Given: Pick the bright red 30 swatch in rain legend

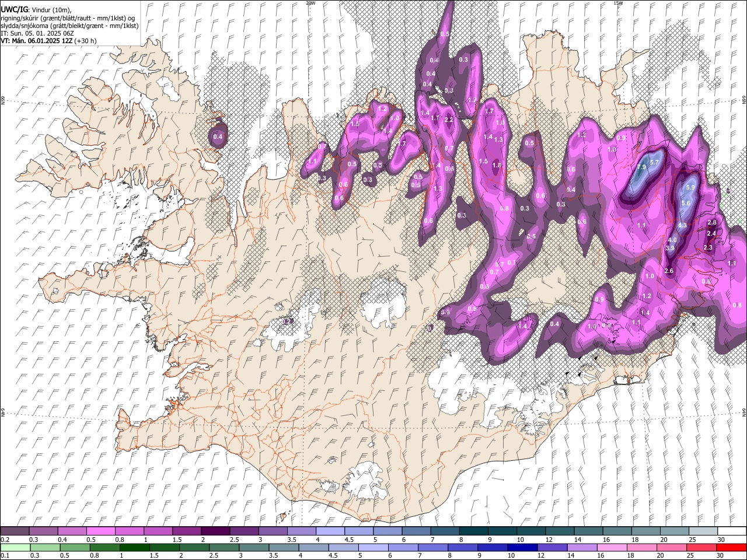Looking at the screenshot, I should point(731,547).
